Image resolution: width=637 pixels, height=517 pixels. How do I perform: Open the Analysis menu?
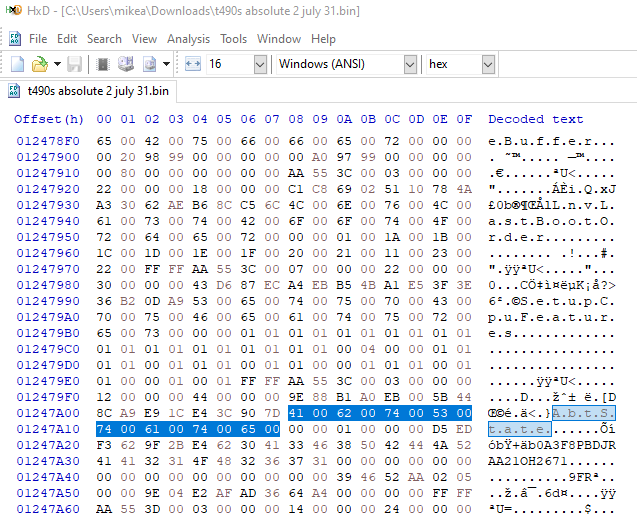point(188,39)
